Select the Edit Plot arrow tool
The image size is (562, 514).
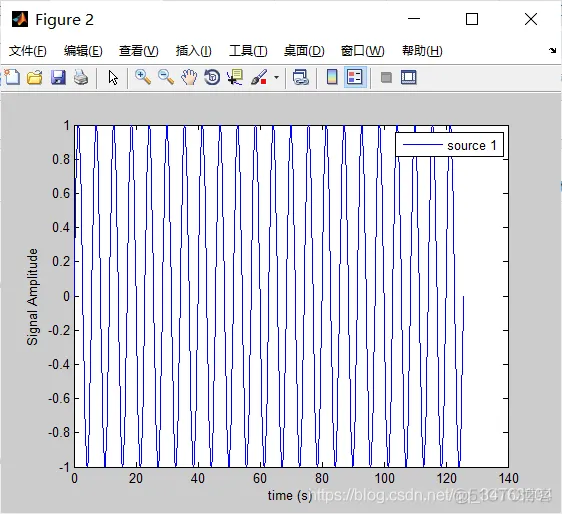coord(113,77)
